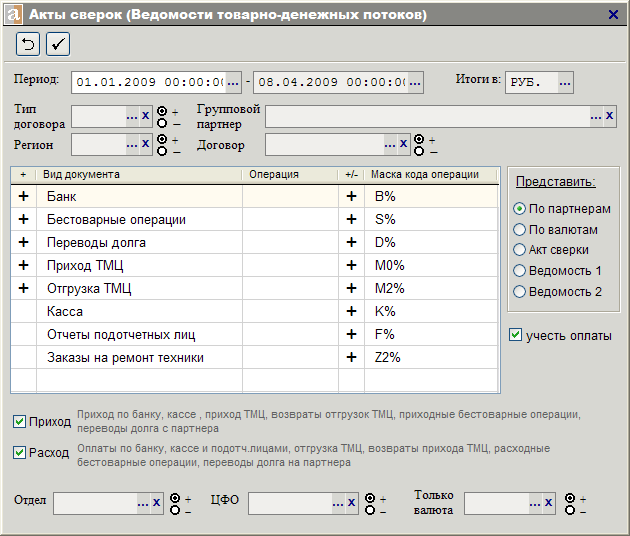The height and width of the screenshot is (536, 630).
Task: Open Регион selection ellipsis
Action: click(132, 144)
